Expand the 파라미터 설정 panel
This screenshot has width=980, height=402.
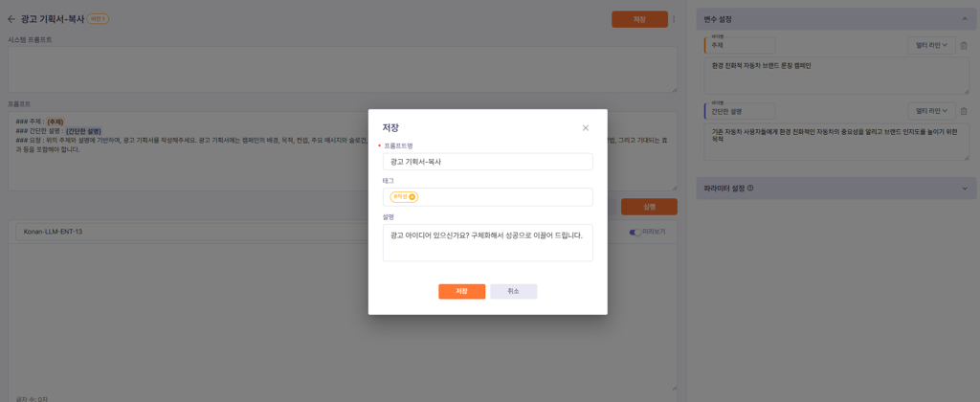(x=965, y=188)
